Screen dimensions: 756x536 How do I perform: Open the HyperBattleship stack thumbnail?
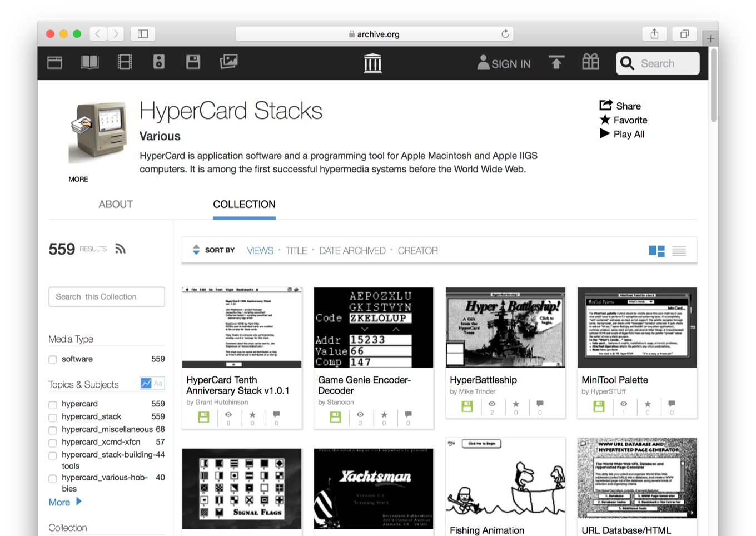(x=505, y=327)
